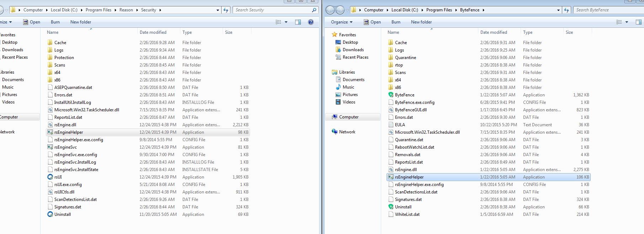
Task: Click Burn in the ByteFence toolbar
Action: coord(396,22)
